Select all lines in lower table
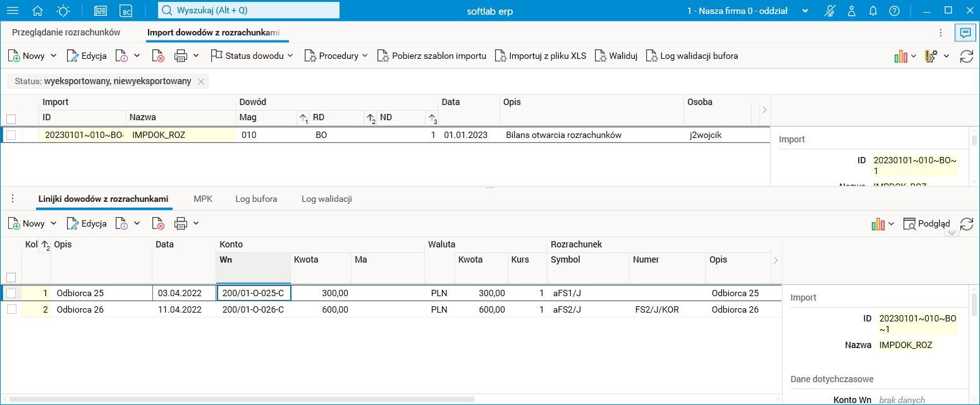Image resolution: width=980 pixels, height=405 pixels. tap(11, 277)
